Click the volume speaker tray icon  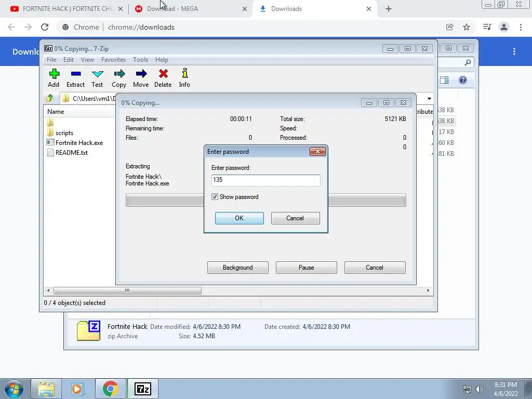[480, 389]
